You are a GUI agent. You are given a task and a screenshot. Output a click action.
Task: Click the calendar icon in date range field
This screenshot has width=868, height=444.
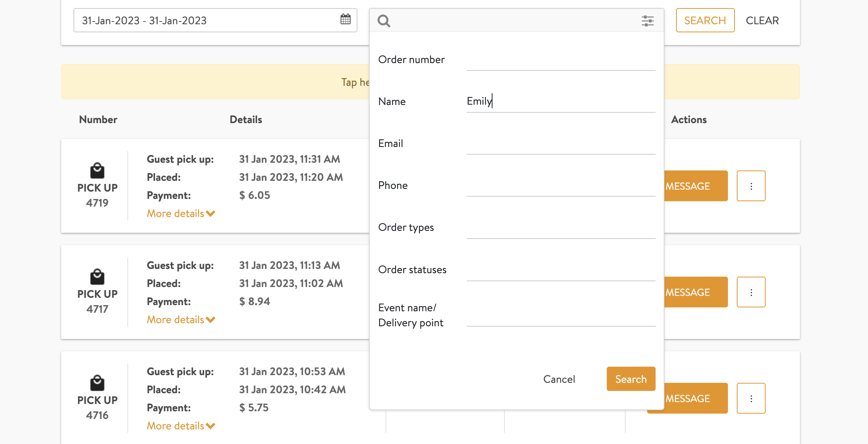coord(345,19)
